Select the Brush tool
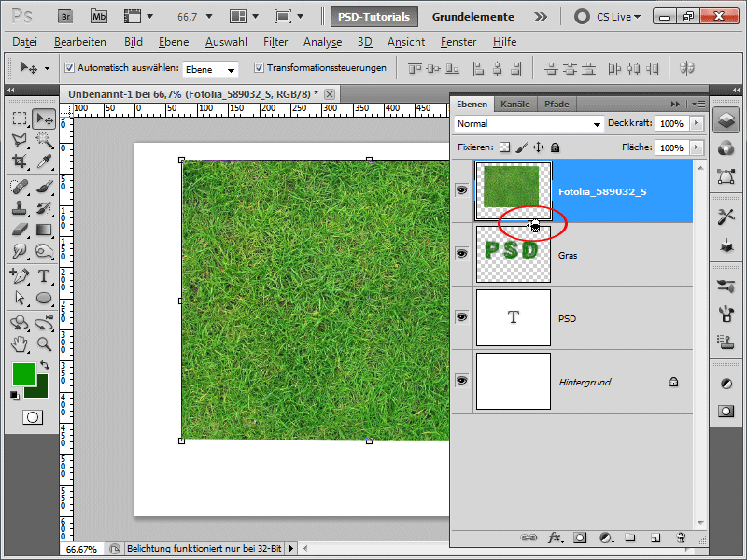The height and width of the screenshot is (560, 747). click(44, 186)
